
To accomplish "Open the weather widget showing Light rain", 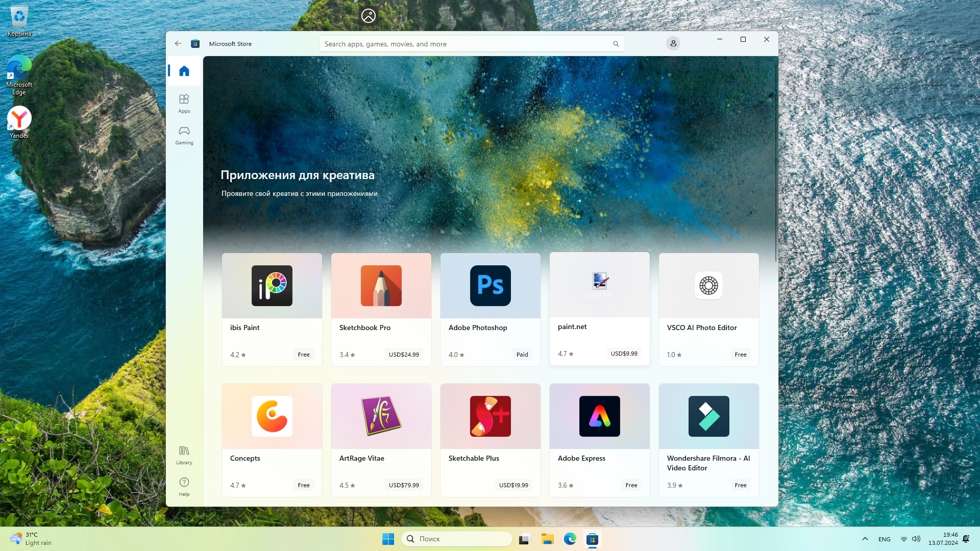I will pyautogui.click(x=31, y=539).
